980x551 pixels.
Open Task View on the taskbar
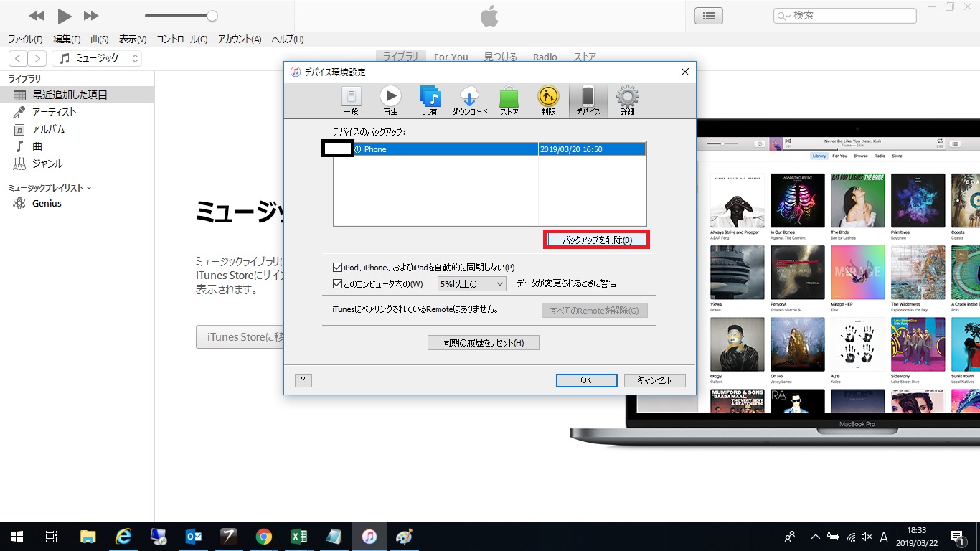click(x=52, y=537)
